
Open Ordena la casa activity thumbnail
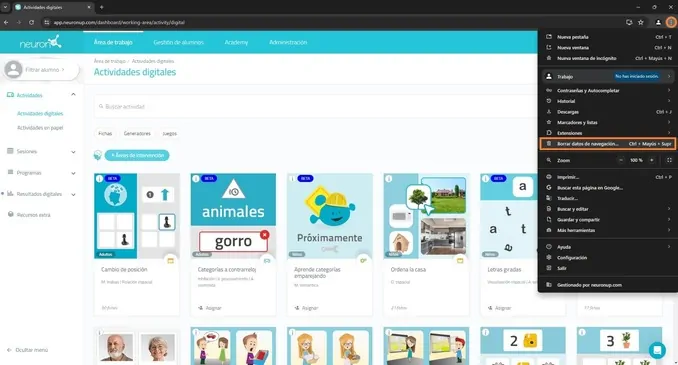point(426,216)
